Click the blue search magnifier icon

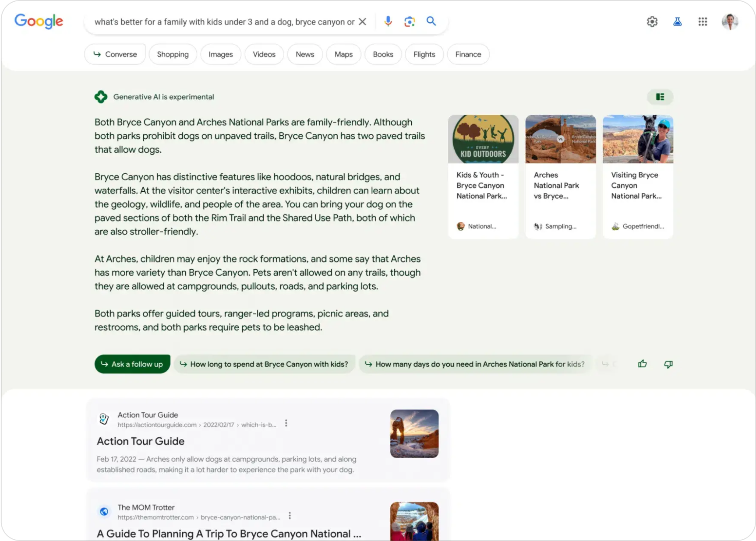[431, 21]
